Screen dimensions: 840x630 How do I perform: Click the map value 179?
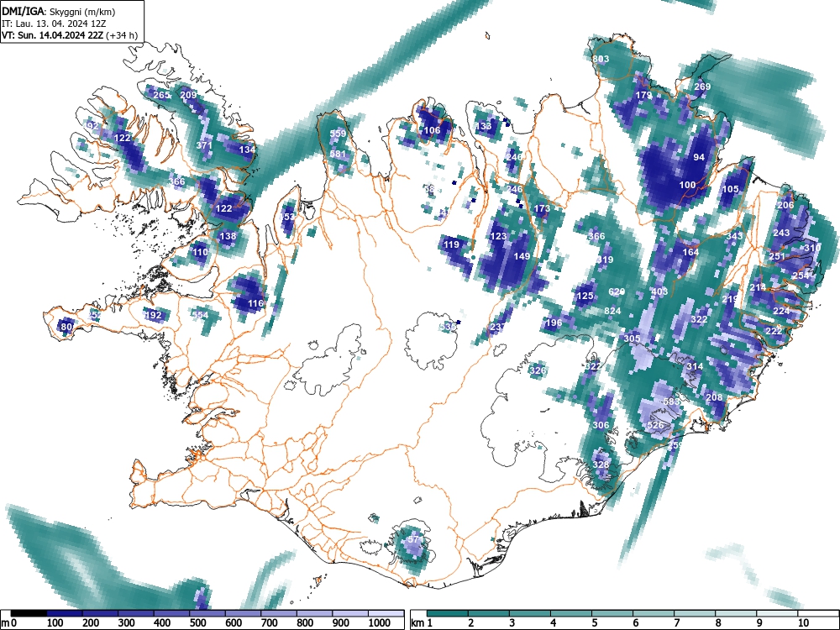643,96
